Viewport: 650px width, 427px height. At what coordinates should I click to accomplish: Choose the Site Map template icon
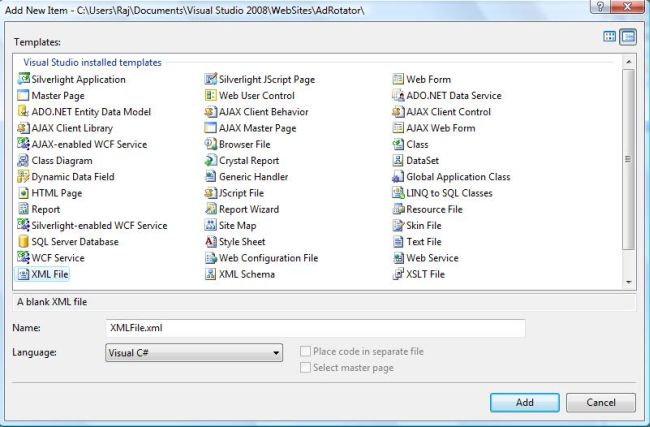coord(211,225)
